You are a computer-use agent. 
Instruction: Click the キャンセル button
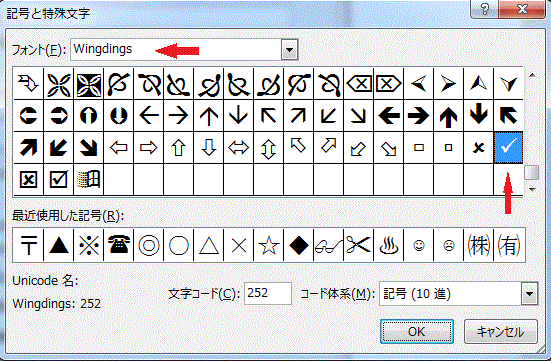(501, 331)
